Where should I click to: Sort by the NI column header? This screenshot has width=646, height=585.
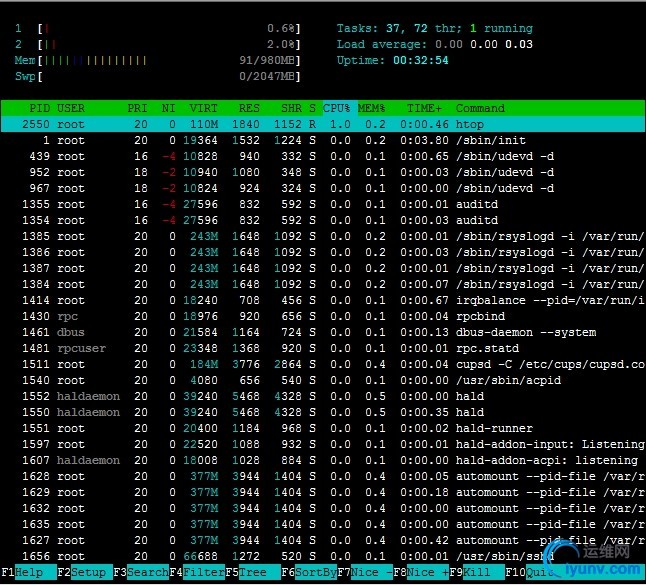[169, 108]
